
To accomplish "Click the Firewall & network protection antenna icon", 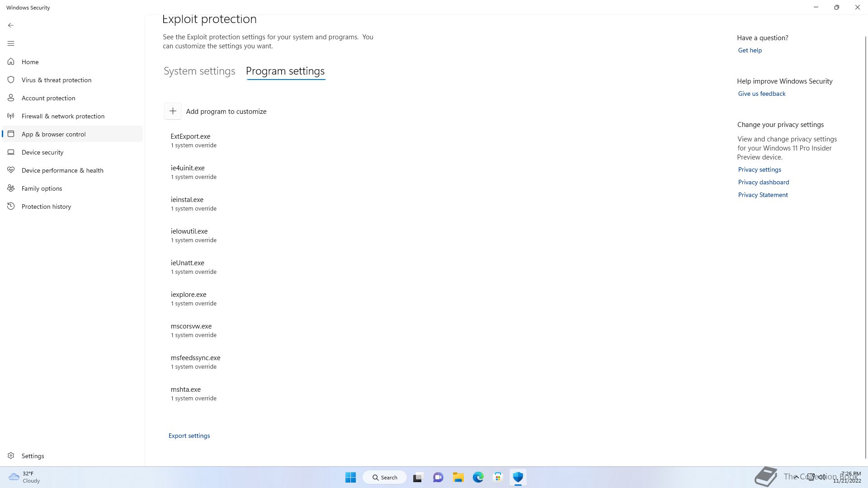I will (x=11, y=116).
